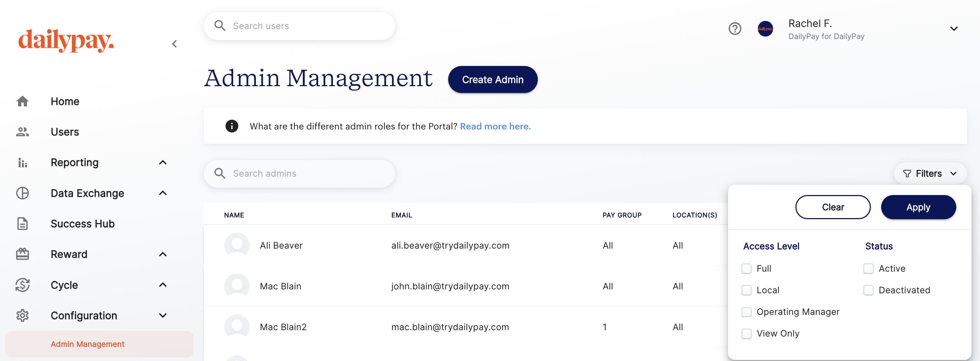980x361 pixels.
Task: Open help via the question mark icon
Action: click(734, 29)
